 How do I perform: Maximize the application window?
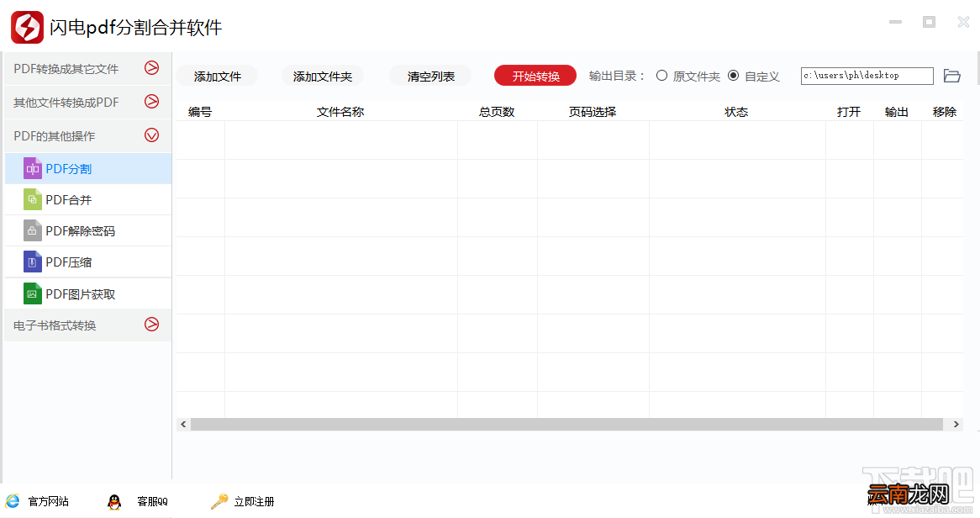tap(930, 22)
